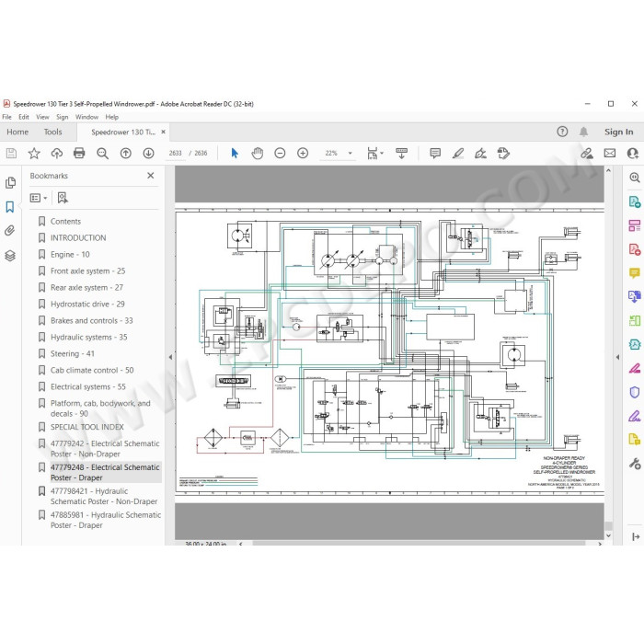Image resolution: width=644 pixels, height=644 pixels.
Task: Select the arrow selection tool
Action: tap(235, 154)
